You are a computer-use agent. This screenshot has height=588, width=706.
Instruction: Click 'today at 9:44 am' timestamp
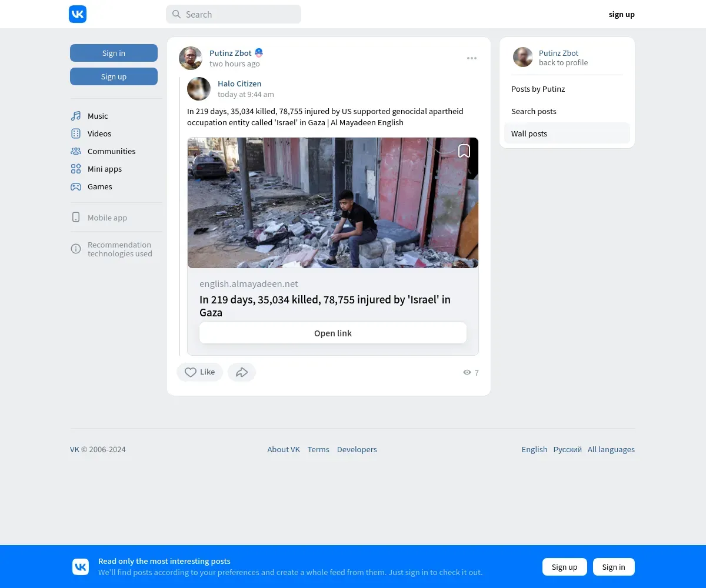[x=246, y=94]
